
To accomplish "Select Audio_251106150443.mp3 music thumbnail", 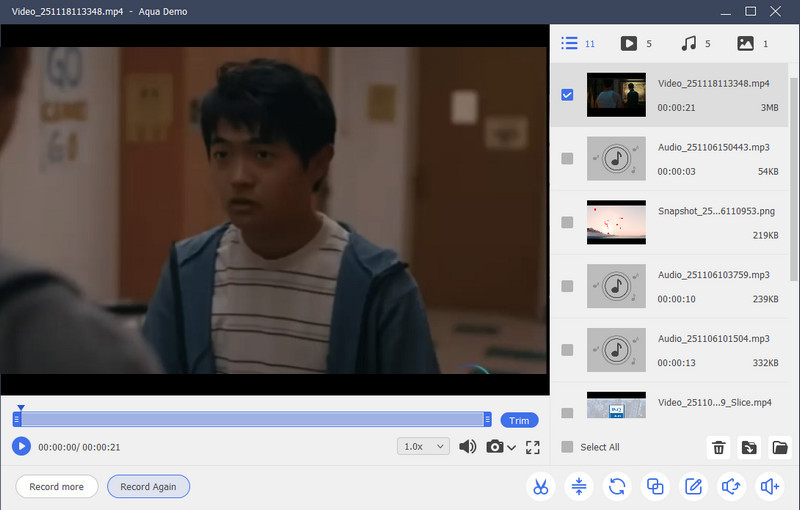I will (x=616, y=159).
